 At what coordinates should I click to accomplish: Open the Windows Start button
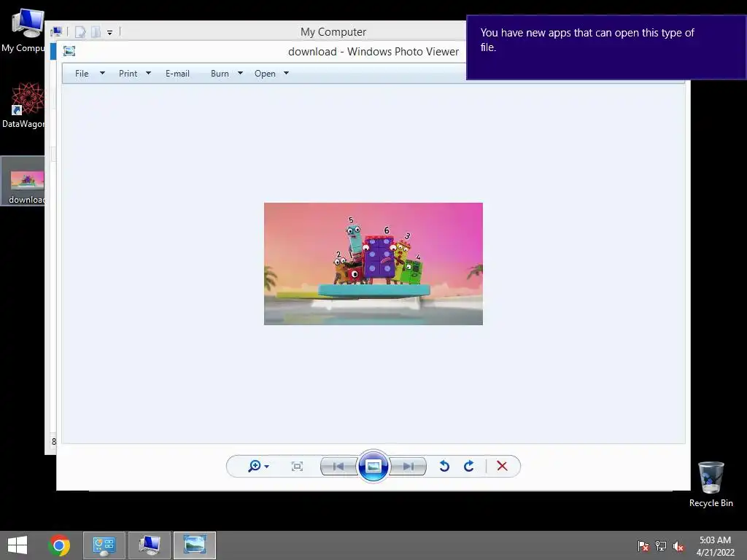tap(18, 545)
